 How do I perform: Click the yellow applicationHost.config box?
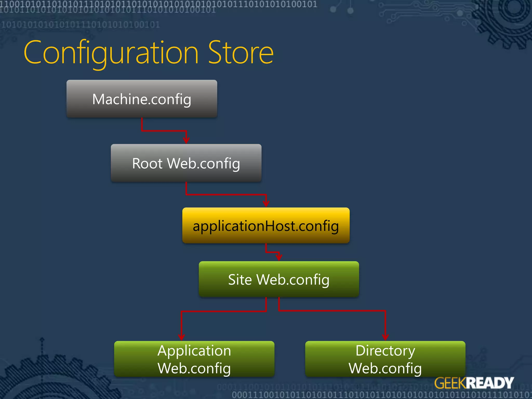click(266, 225)
